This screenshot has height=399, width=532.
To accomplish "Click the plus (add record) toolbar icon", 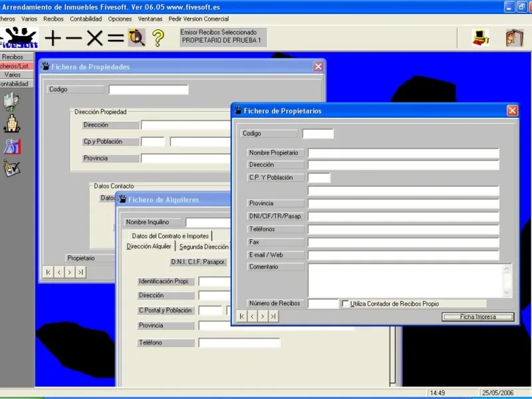I will pyautogui.click(x=53, y=38).
